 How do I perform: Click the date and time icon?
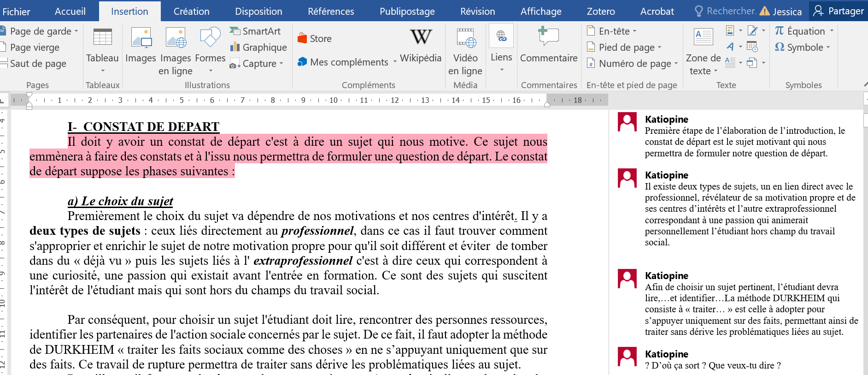pos(752,47)
